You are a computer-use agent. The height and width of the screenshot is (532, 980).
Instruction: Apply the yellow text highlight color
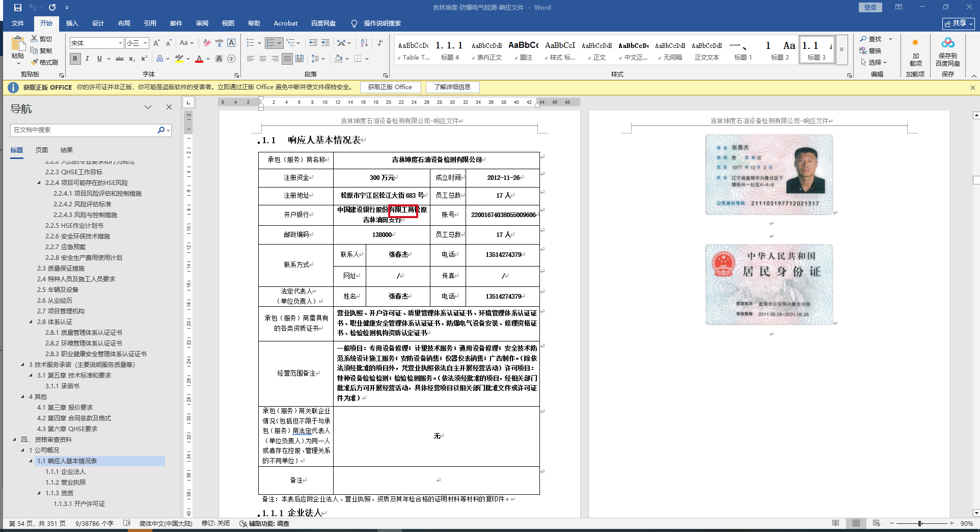[x=179, y=59]
